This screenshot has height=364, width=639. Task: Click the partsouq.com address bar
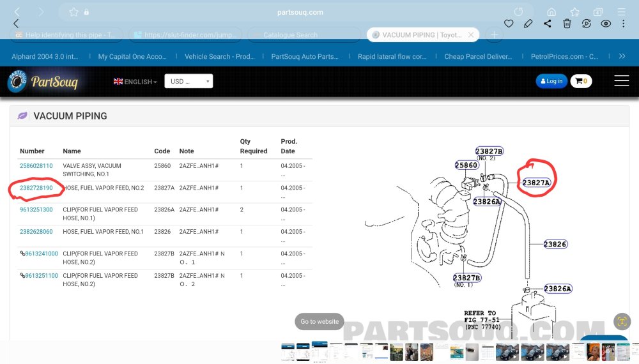(300, 12)
